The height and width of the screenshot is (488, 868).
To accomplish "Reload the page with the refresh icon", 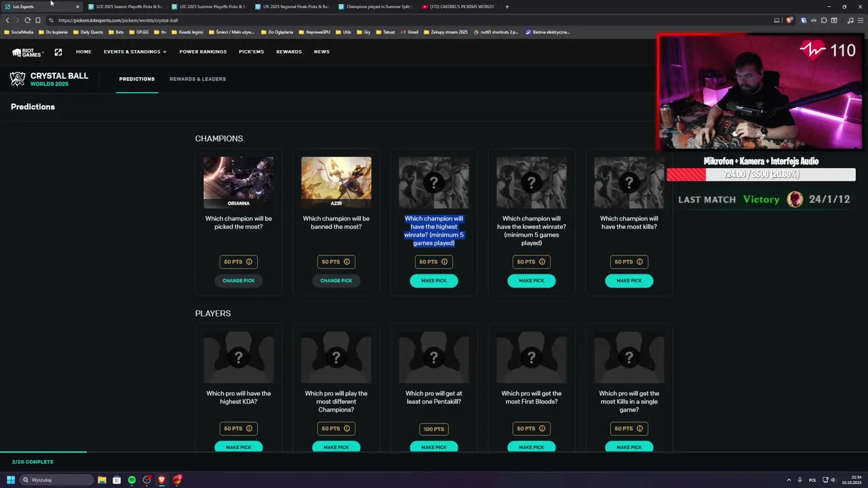I will [x=28, y=20].
